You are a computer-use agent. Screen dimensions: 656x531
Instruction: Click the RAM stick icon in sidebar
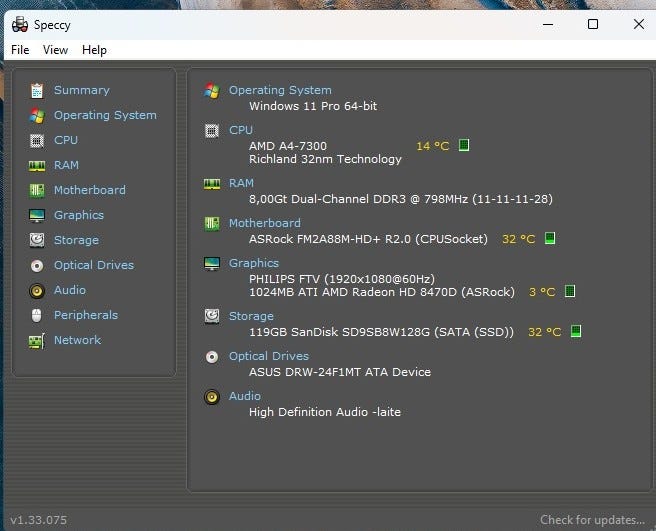(x=37, y=166)
